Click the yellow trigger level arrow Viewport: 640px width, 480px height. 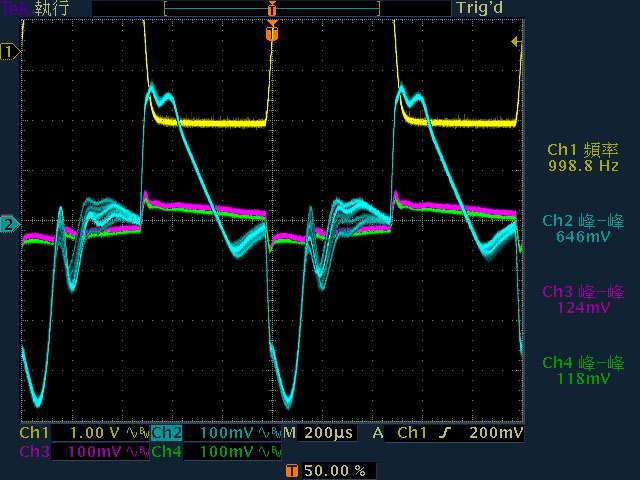(516, 42)
